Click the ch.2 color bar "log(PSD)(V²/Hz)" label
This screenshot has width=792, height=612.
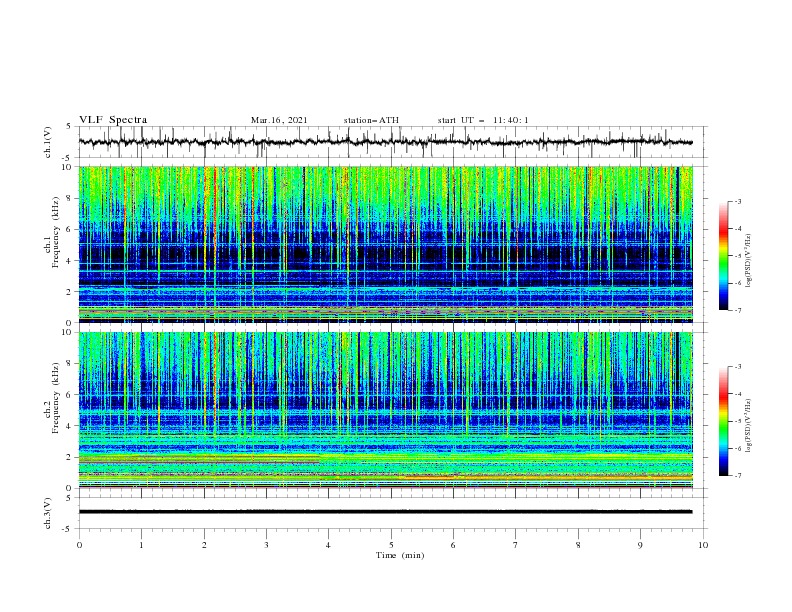[x=748, y=426]
